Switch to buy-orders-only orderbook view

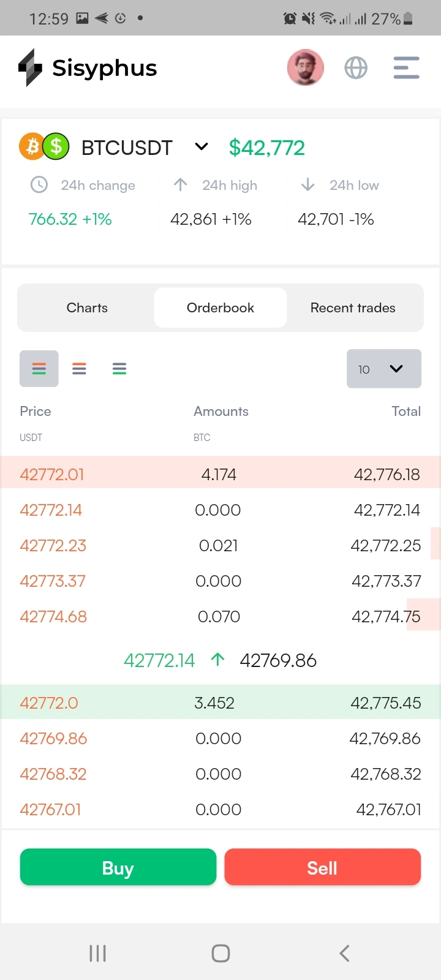pyautogui.click(x=119, y=369)
